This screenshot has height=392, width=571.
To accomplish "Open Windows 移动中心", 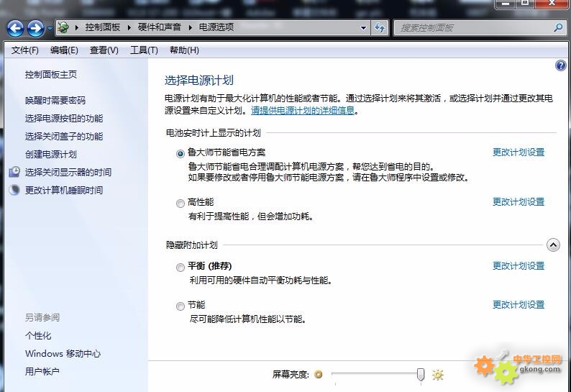I will coord(63,354).
